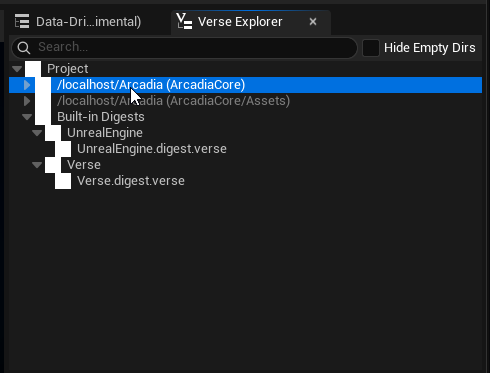Image resolution: width=490 pixels, height=373 pixels.
Task: Click the icon beside /localhost/Arcadia (ArcadiaCore/Assets)
Action: 43,101
